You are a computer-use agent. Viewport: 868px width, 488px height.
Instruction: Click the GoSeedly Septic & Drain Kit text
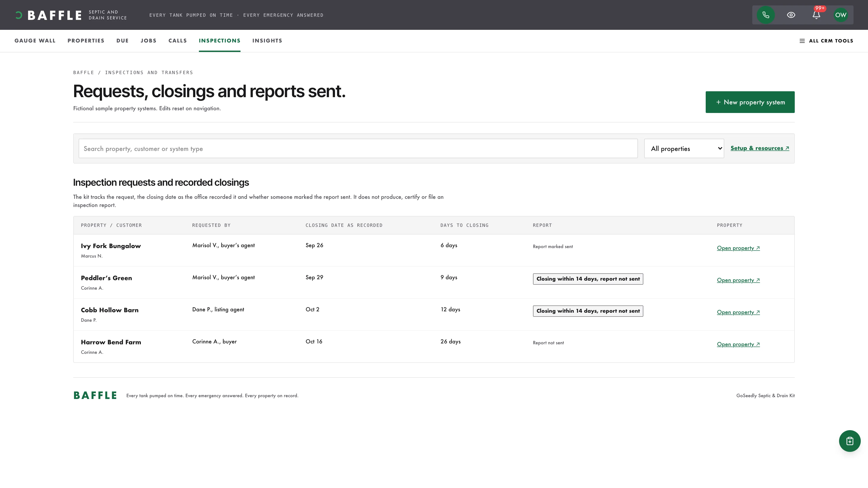(x=765, y=396)
